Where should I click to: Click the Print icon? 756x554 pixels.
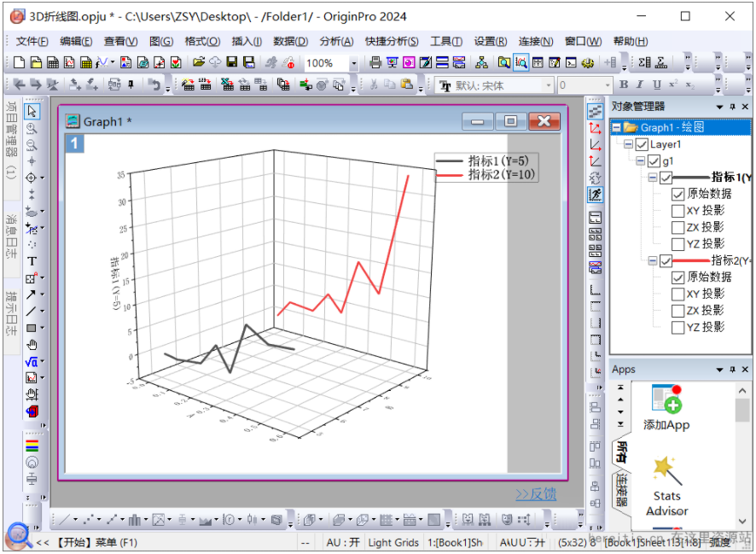[x=375, y=62]
